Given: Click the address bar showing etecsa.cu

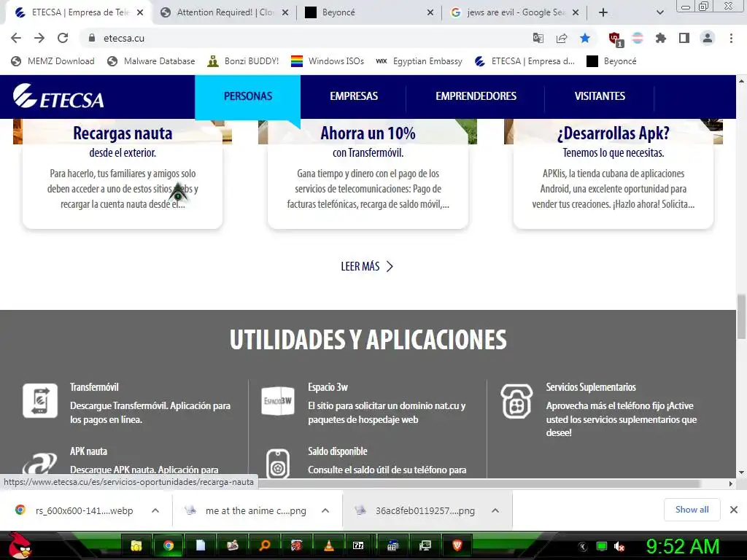Looking at the screenshot, I should 305,38.
